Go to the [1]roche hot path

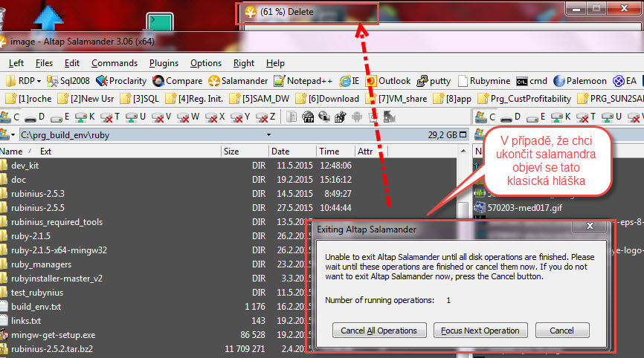click(29, 99)
